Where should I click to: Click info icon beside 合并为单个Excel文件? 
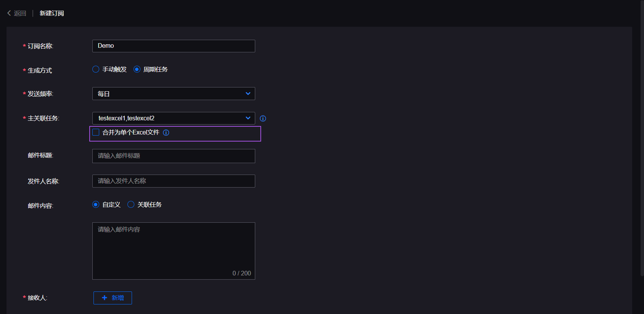coord(166,133)
